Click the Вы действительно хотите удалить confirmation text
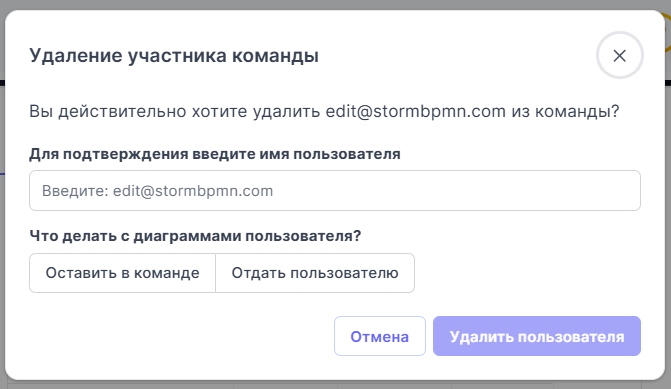 click(x=175, y=111)
